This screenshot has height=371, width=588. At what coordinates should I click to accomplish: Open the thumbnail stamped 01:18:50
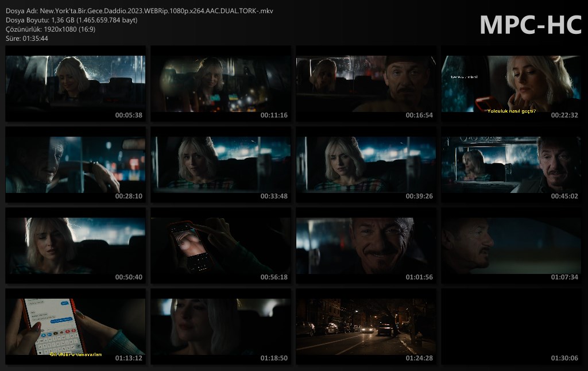coord(220,327)
